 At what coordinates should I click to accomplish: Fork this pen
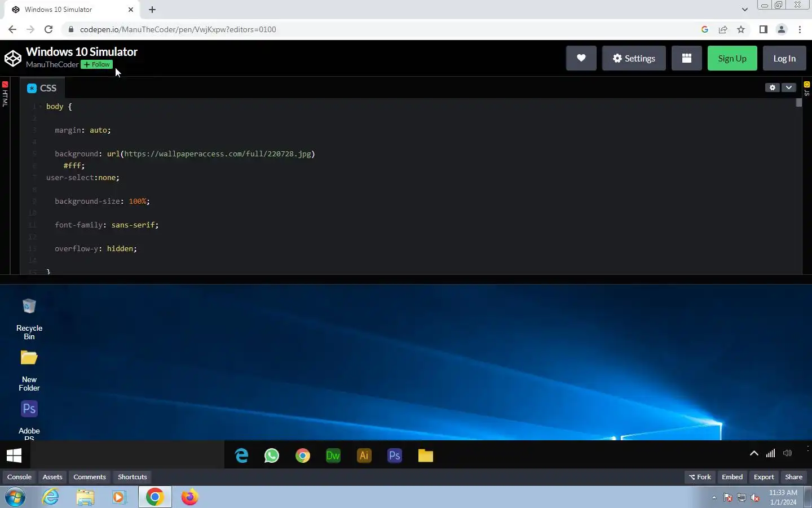(700, 477)
